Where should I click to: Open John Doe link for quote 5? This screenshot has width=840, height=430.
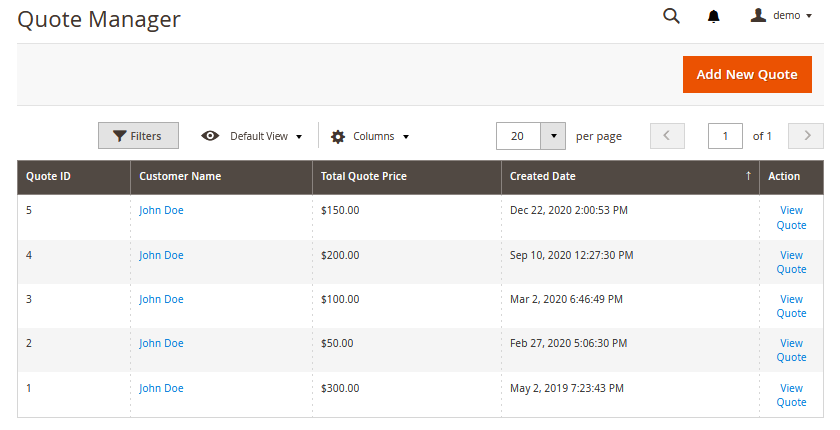tap(161, 210)
